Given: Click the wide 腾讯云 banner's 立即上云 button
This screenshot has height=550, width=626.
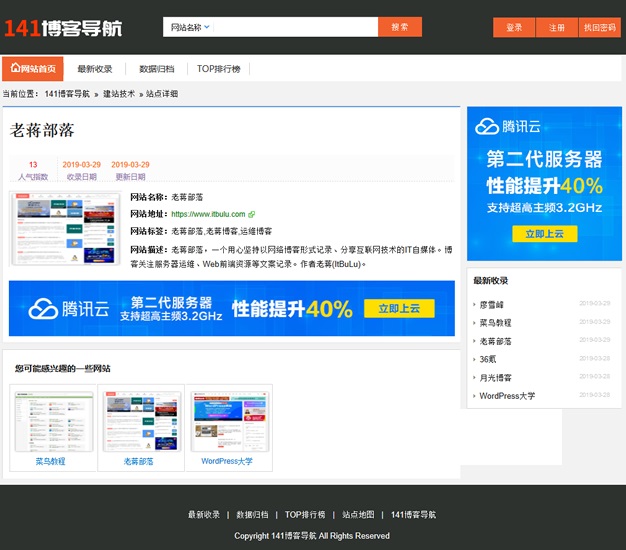Looking at the screenshot, I should pos(399,309).
